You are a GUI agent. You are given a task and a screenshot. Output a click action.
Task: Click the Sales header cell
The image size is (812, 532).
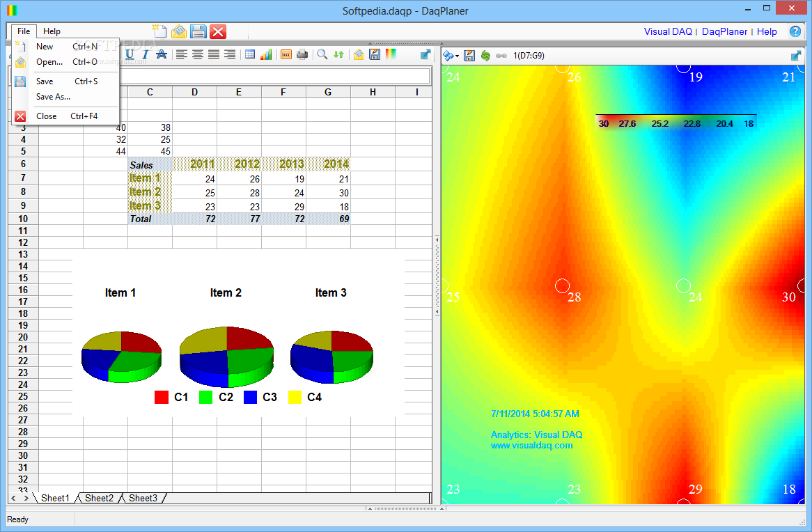(x=150, y=164)
